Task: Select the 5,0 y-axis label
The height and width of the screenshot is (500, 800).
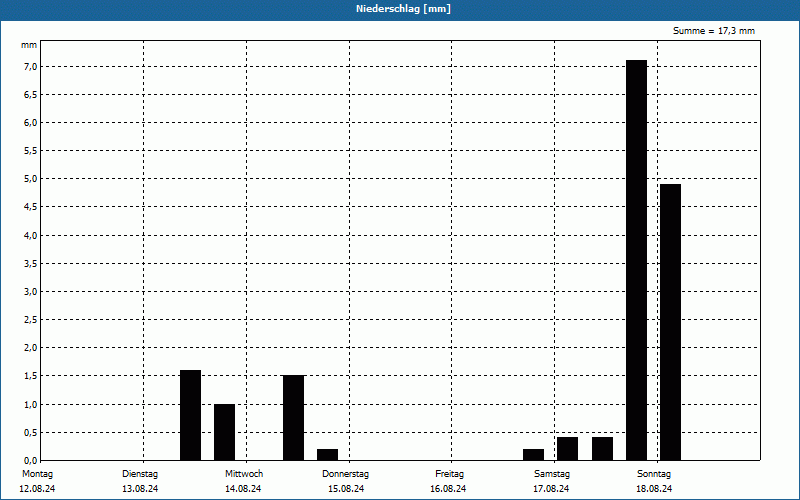Action: (x=30, y=179)
